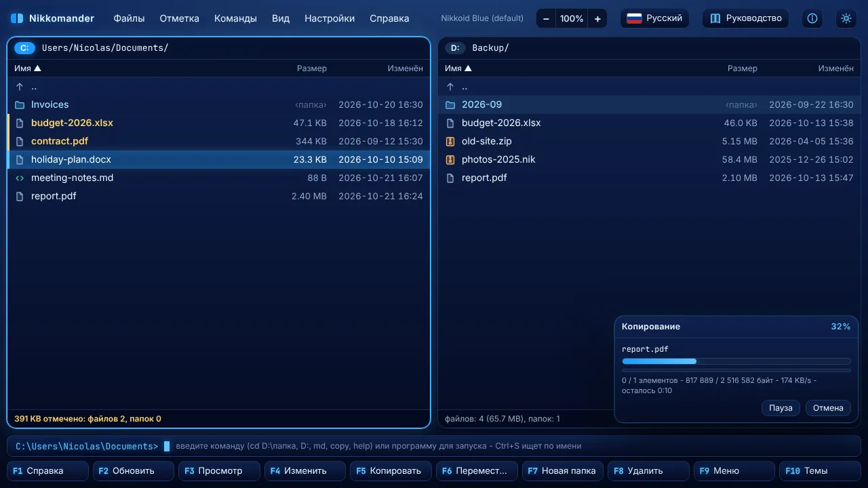Sort left panel by Имя column
The height and width of the screenshot is (488, 868).
point(28,68)
